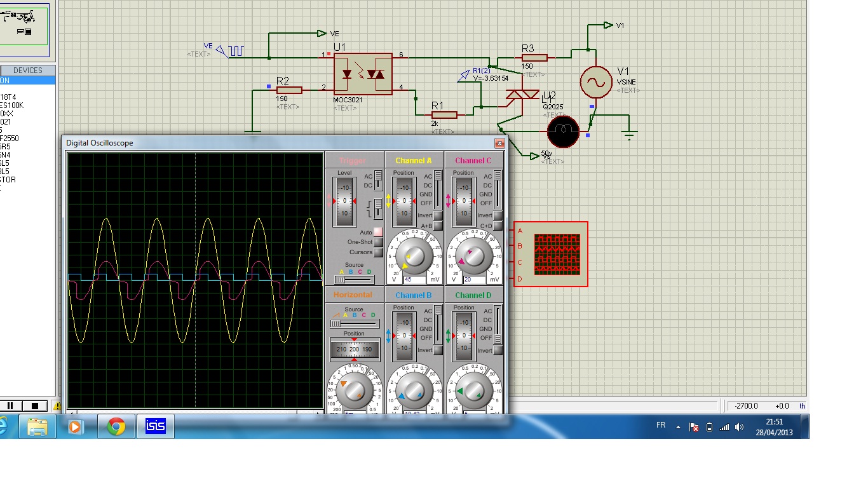
Task: Click Channel C coupling slider
Action: click(498, 190)
